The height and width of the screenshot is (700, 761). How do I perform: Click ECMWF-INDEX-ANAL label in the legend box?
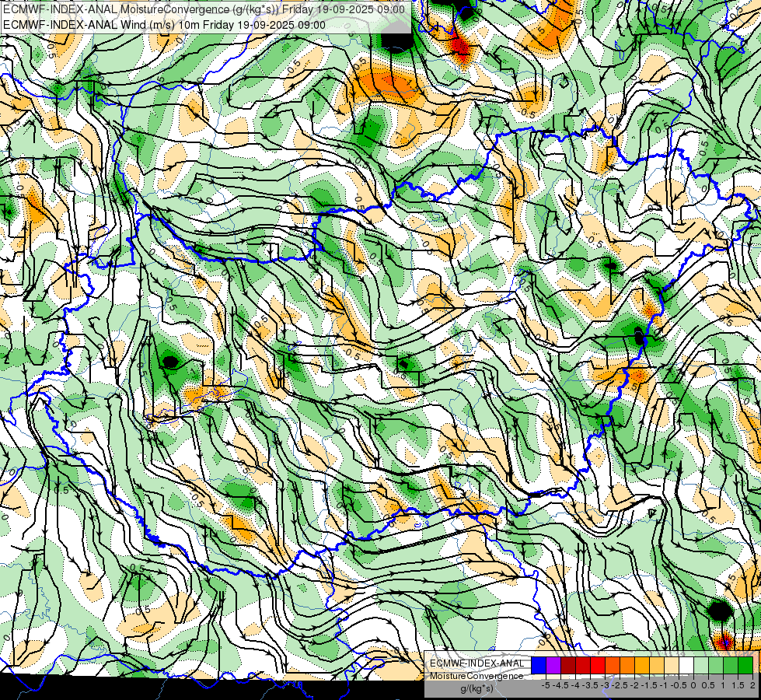pyautogui.click(x=477, y=663)
